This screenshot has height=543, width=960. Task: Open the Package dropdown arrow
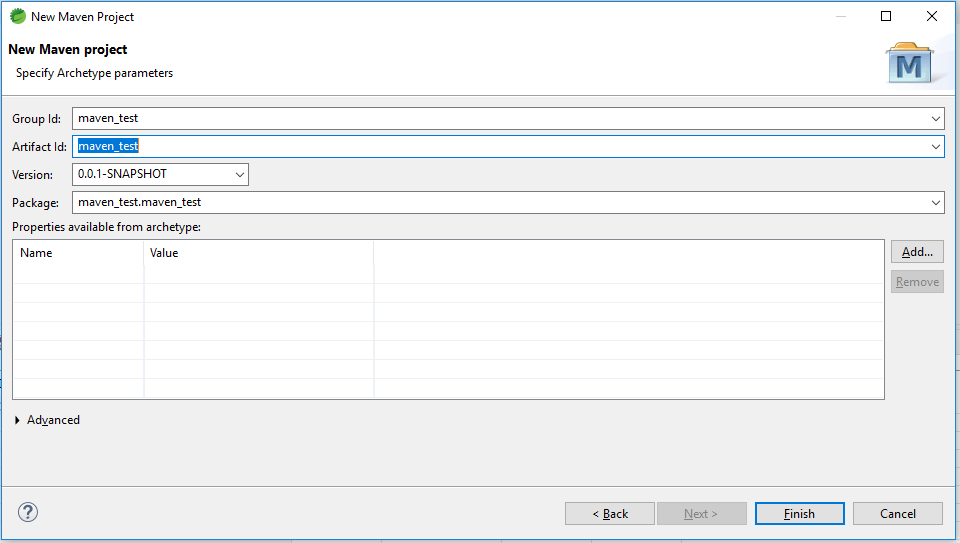click(x=936, y=203)
